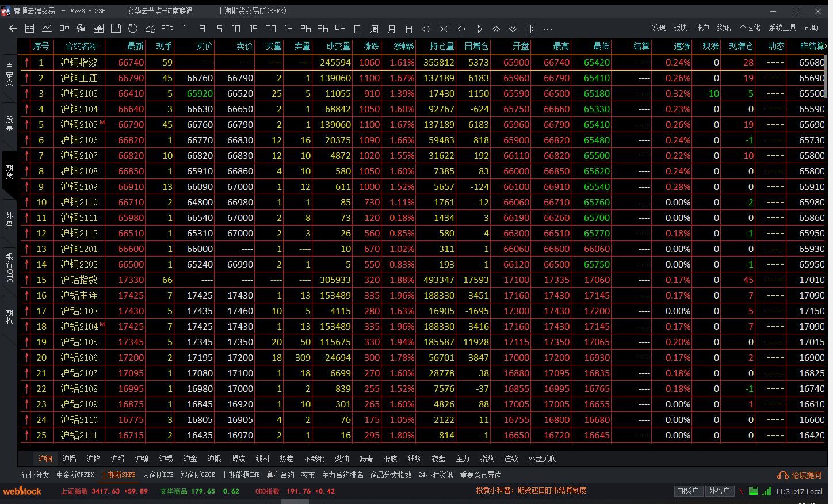Open the candlestick K-line chart icon
The width and height of the screenshot is (833, 504).
(x=64, y=28)
